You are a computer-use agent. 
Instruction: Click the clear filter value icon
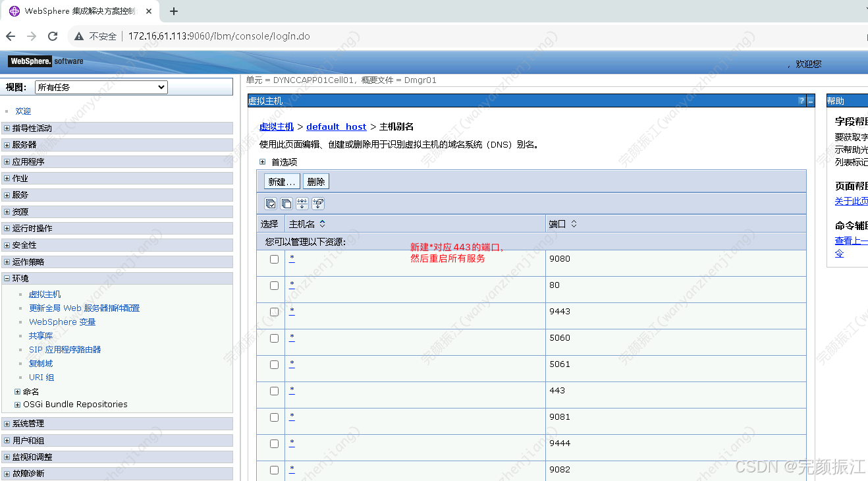click(318, 204)
